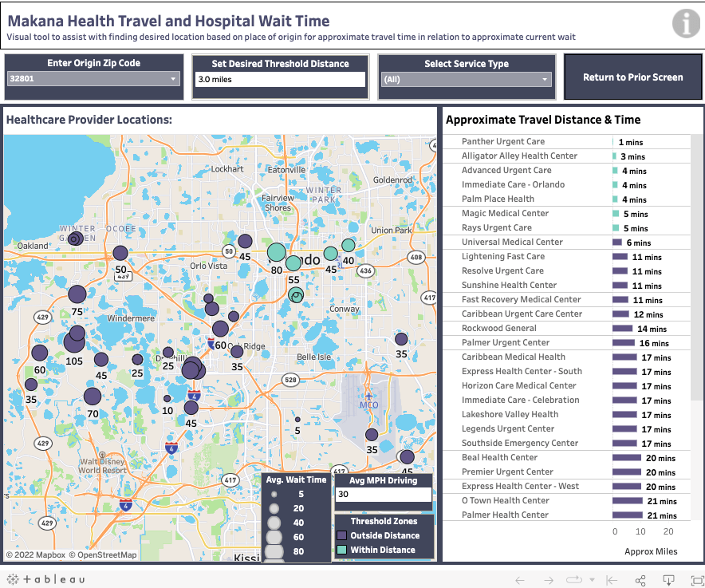The width and height of the screenshot is (705, 588).
Task: Select the 70 wait time map marker
Action: [93, 397]
